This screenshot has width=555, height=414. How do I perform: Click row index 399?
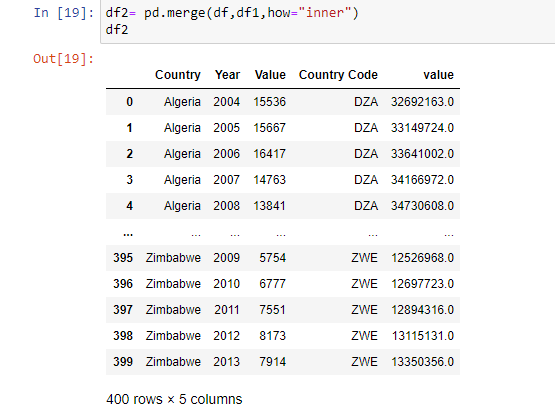tap(123, 362)
